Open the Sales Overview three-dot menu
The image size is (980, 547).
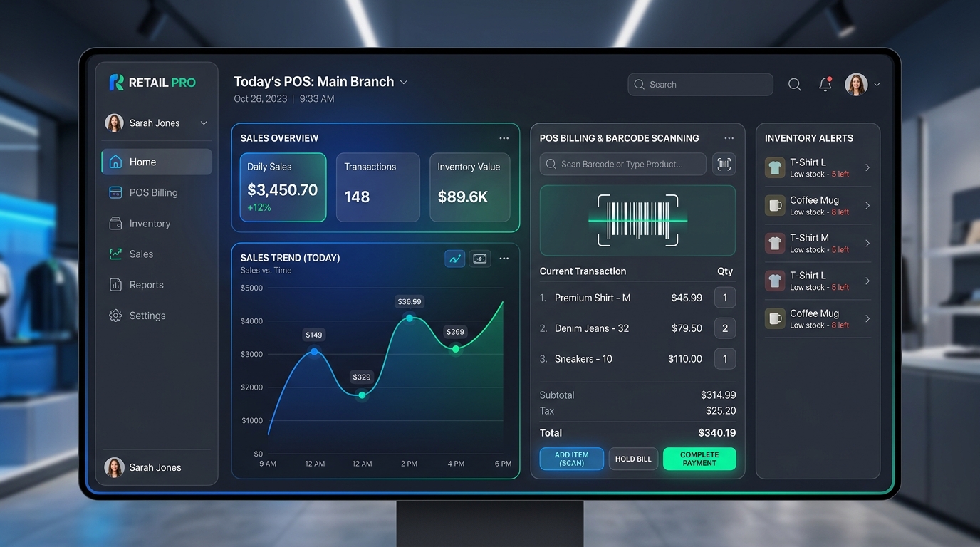point(504,138)
